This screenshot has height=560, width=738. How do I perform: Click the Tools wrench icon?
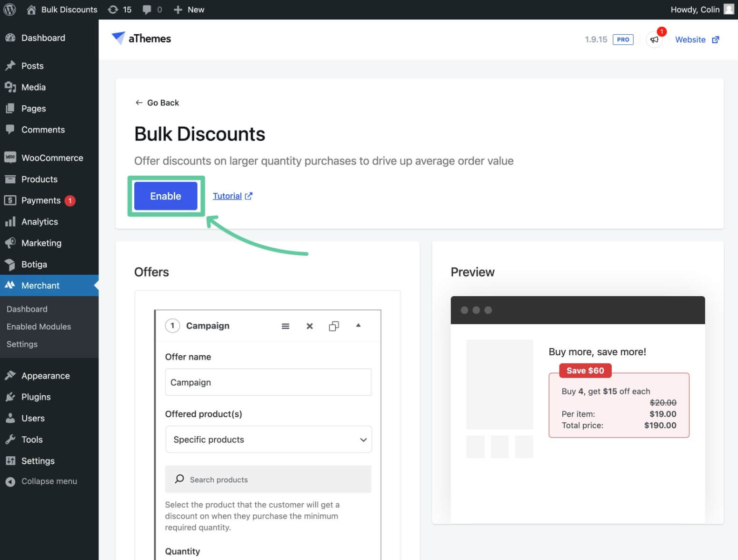[10, 440]
